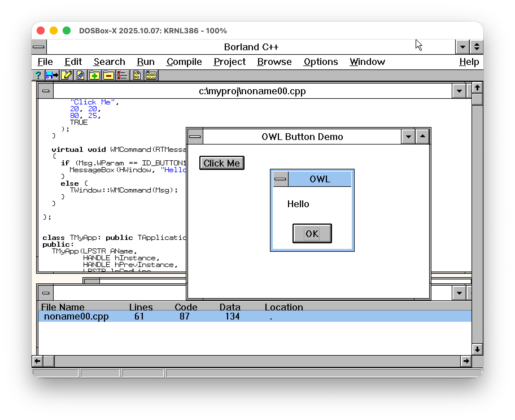Screen dimensions: 515x420
Task: Minimize the project window
Action: (x=459, y=293)
